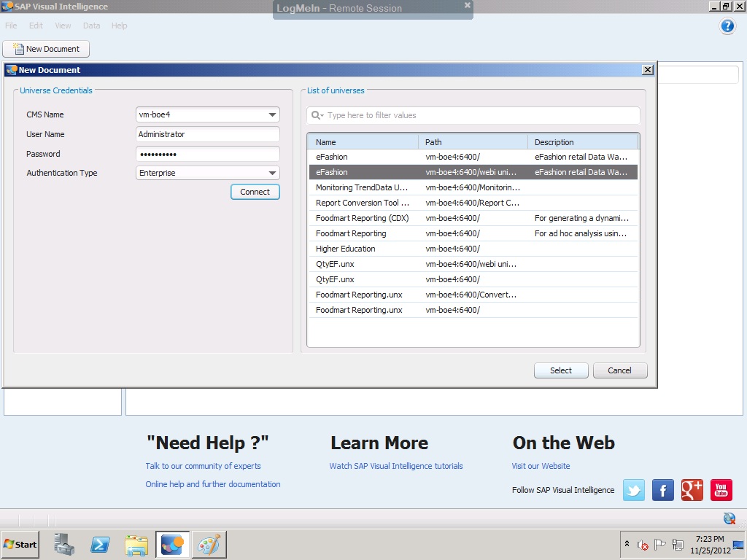
Task: Cancel the New Document dialog
Action: [619, 370]
